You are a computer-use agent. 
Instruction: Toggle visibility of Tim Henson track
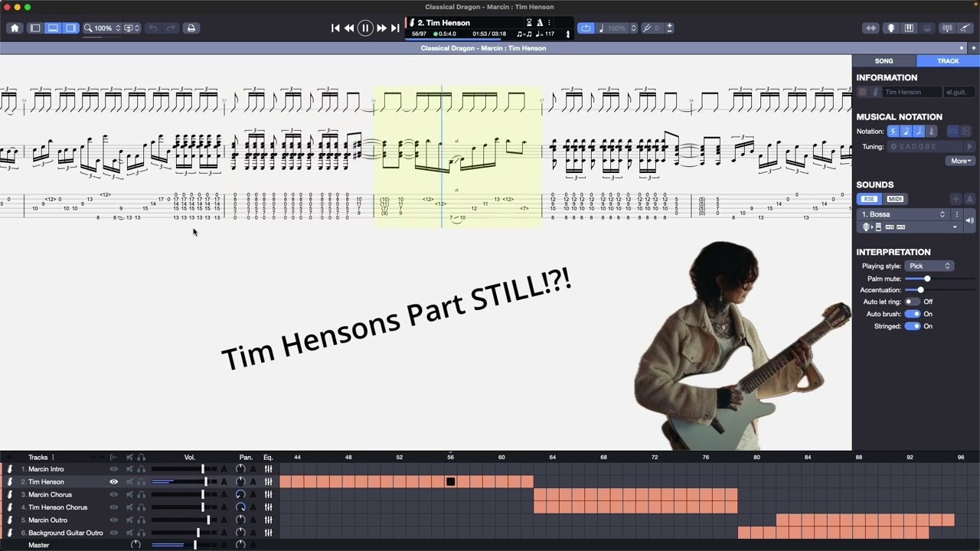click(113, 482)
